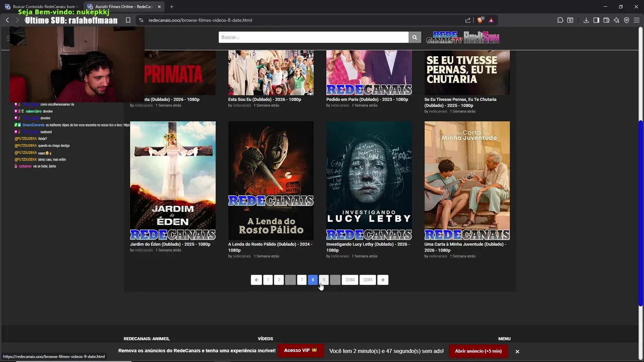Click the VÍDEOS footer heading
The image size is (644, 362).
265,339
